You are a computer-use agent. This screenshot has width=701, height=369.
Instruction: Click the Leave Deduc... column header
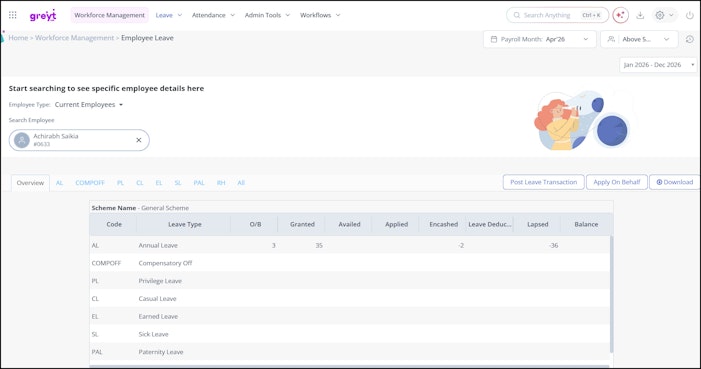click(490, 225)
